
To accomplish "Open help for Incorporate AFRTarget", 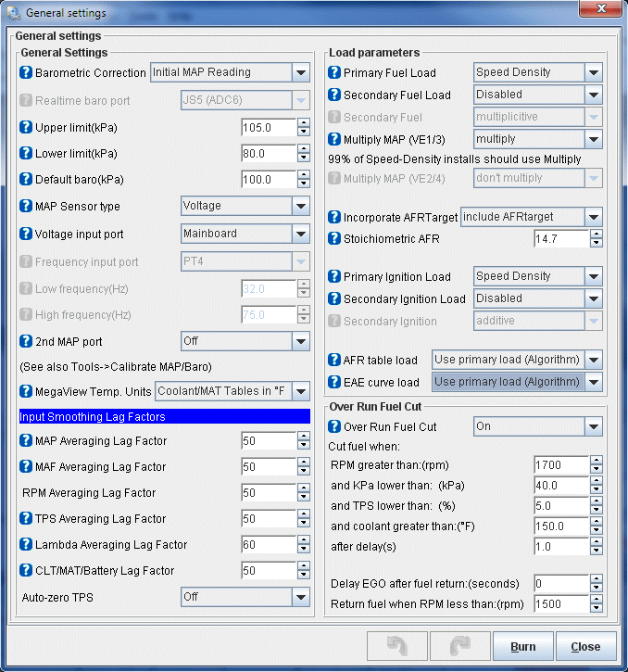I will (x=334, y=217).
